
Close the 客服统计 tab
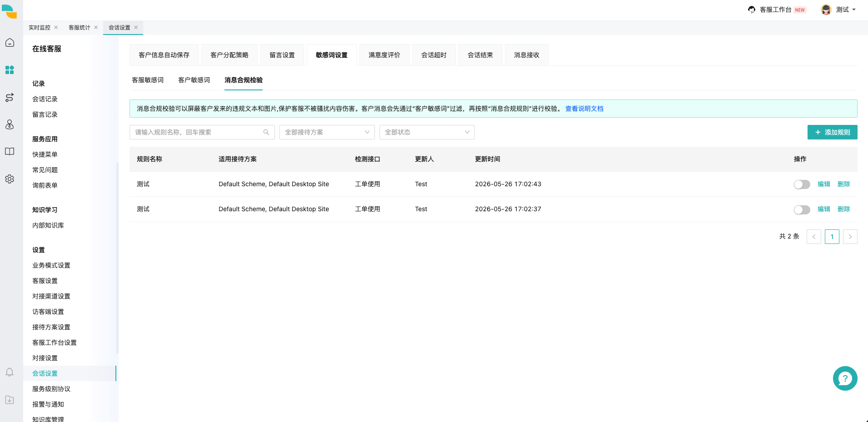point(96,27)
